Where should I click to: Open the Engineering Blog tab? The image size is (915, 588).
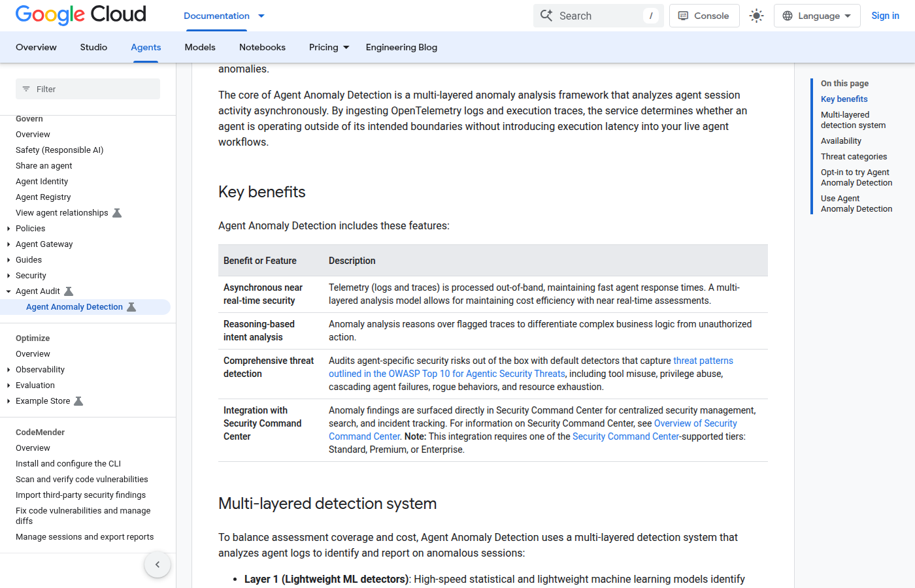pos(401,47)
